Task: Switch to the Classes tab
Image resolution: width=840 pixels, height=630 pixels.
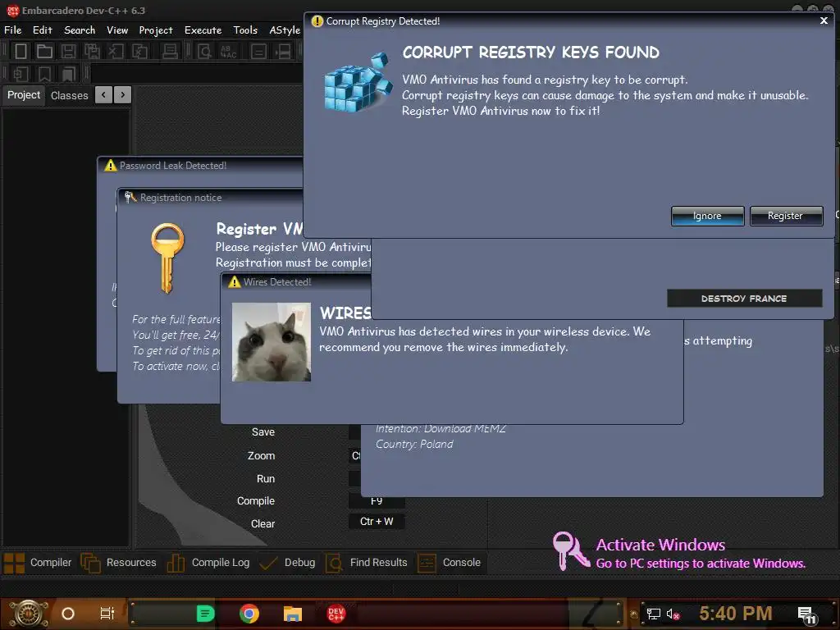Action: [x=69, y=95]
